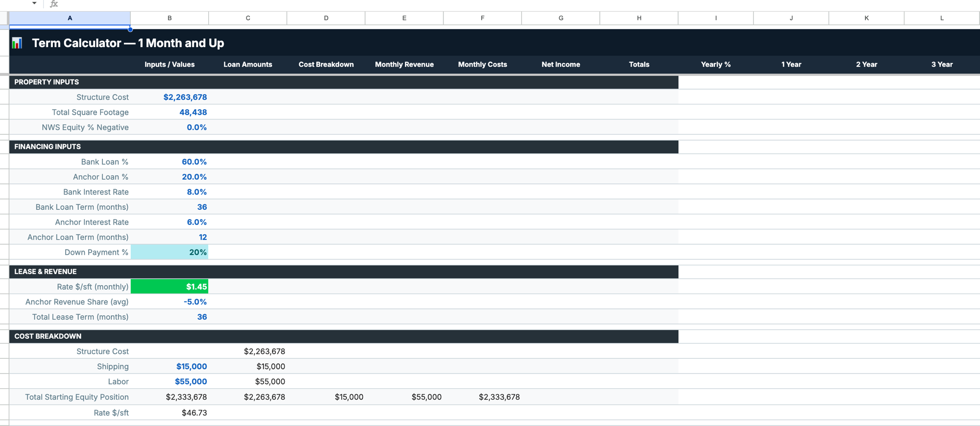Click the Total Lease Term value 36
Viewport: 980px width, 426px height.
(202, 317)
